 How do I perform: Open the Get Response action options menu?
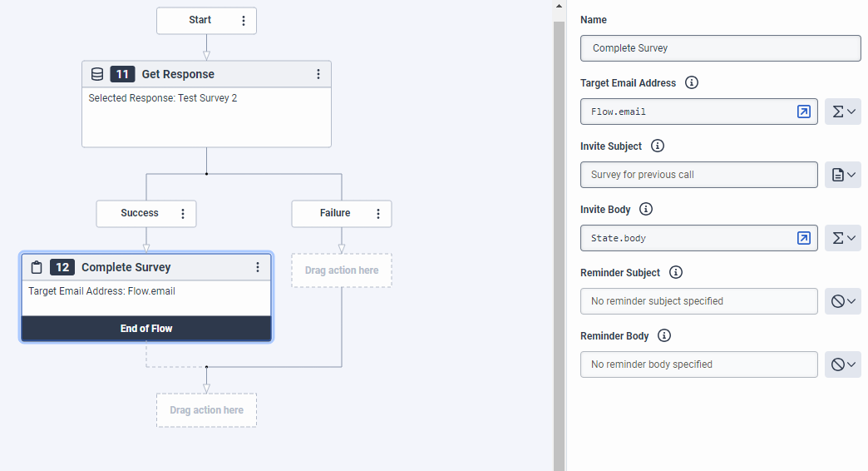[x=318, y=74]
